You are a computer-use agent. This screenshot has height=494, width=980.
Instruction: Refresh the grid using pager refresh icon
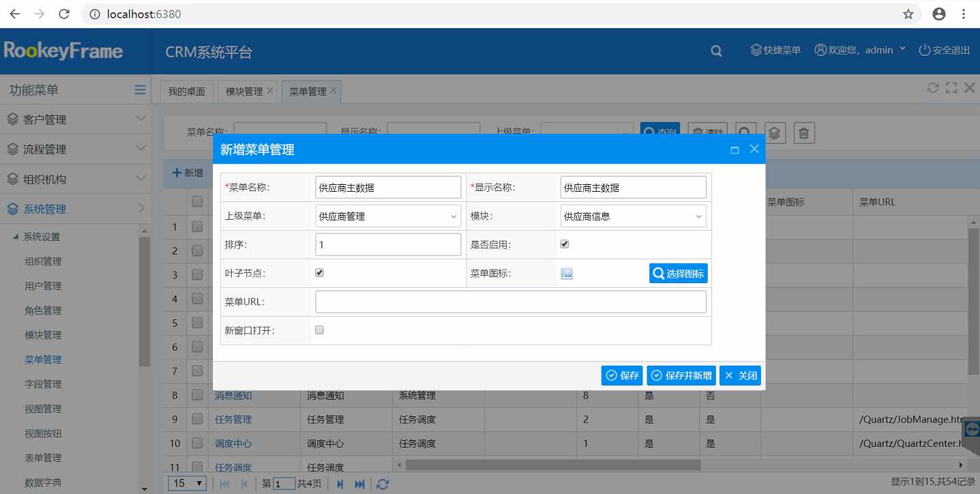pyautogui.click(x=383, y=484)
